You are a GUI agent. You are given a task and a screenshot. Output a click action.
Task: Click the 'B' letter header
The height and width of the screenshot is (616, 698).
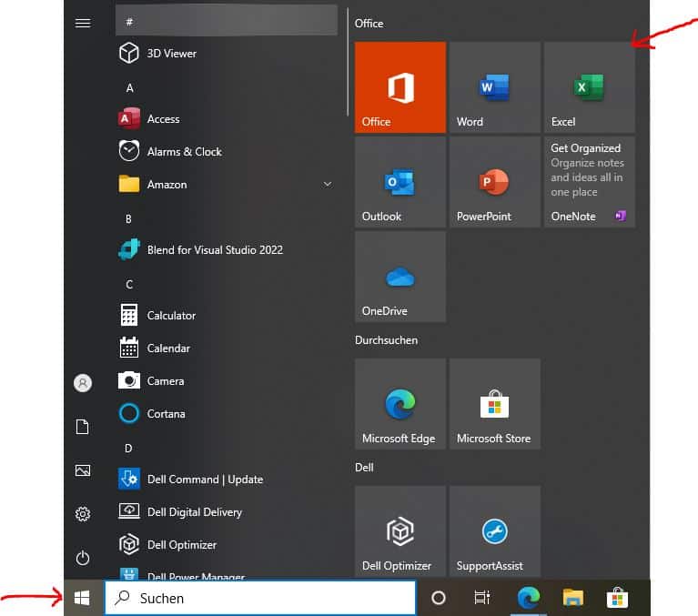128,218
